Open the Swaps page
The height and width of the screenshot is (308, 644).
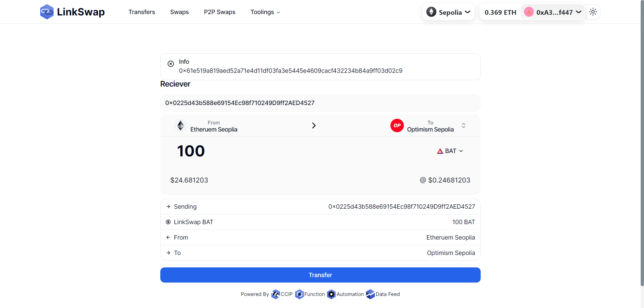pos(179,12)
